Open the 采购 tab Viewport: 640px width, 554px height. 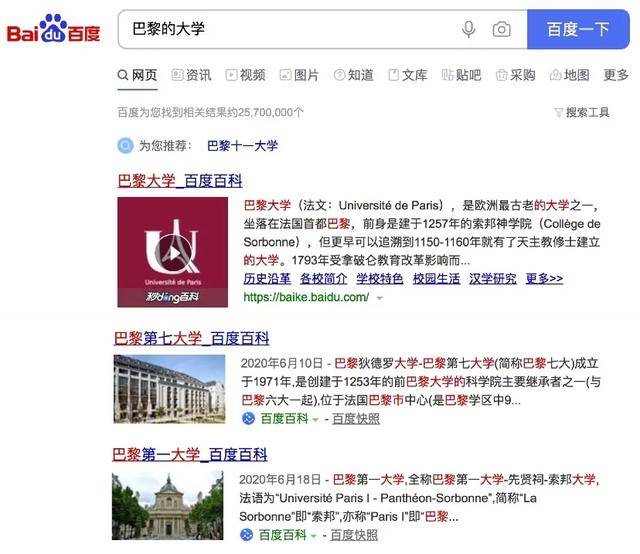click(516, 75)
